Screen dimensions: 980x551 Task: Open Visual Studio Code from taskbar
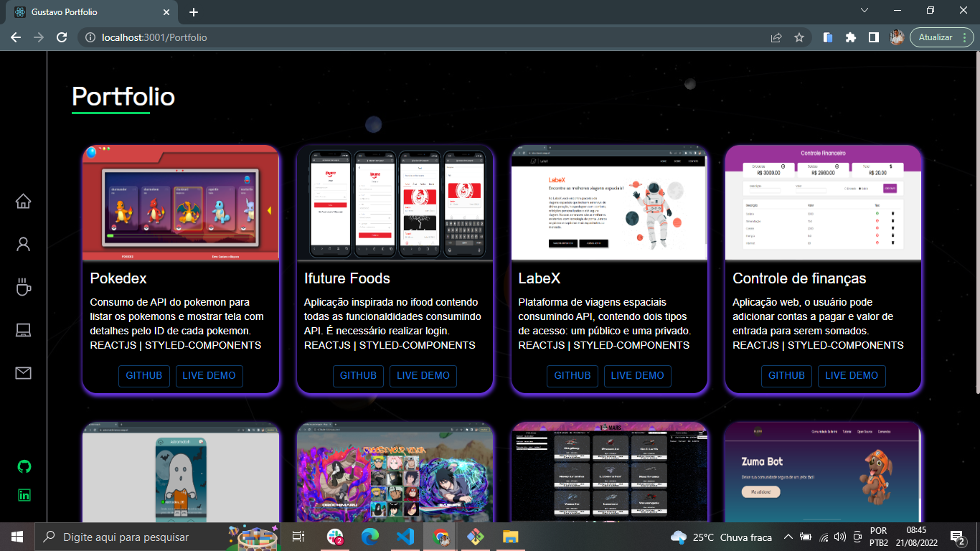(x=405, y=537)
